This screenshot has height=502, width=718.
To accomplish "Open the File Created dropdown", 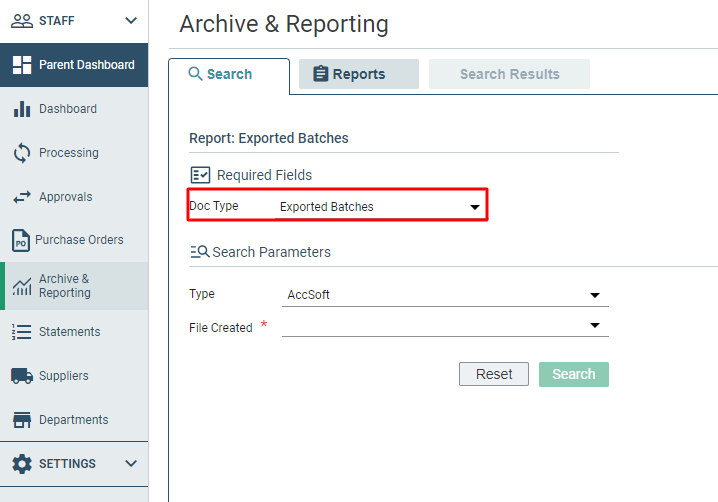I will click(445, 326).
